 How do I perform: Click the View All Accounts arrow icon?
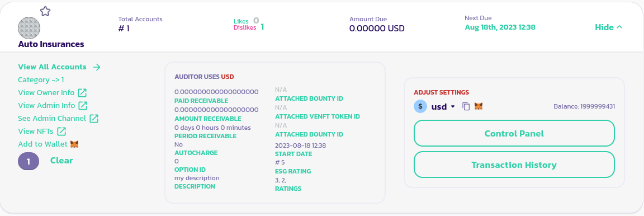pyautogui.click(x=97, y=67)
